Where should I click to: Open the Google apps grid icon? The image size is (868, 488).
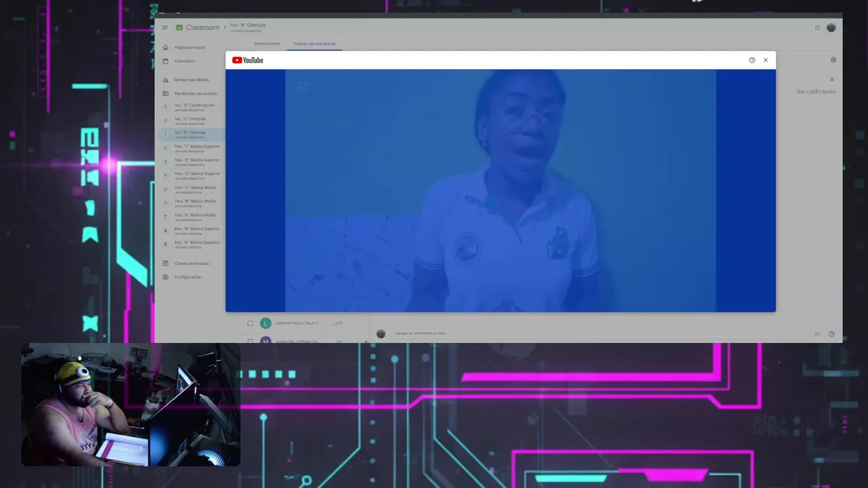tap(817, 28)
